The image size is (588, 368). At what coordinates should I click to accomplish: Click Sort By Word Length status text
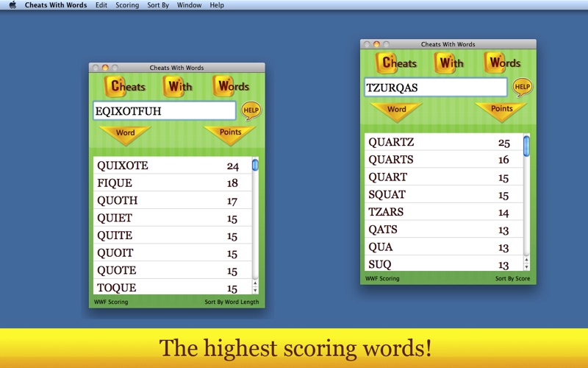pos(232,302)
